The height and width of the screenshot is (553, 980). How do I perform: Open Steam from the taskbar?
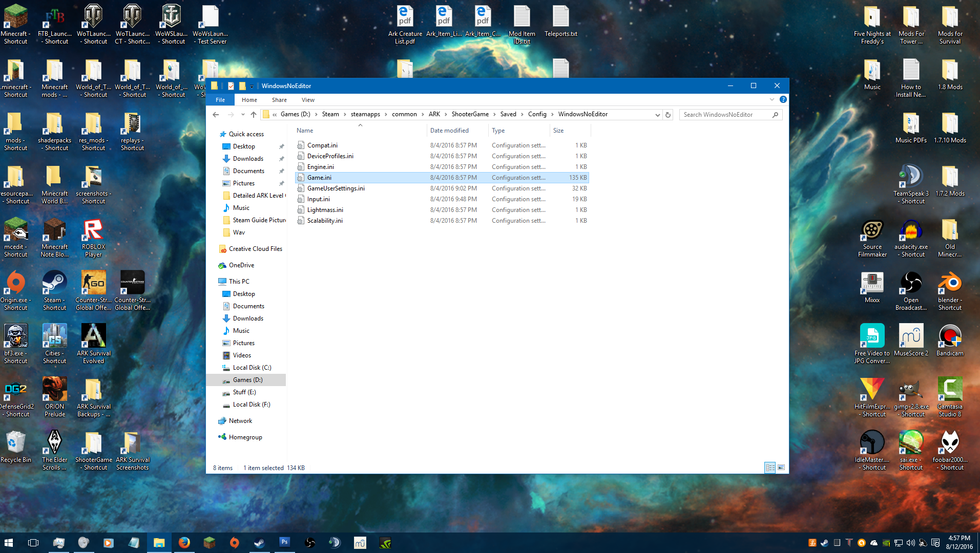260,543
